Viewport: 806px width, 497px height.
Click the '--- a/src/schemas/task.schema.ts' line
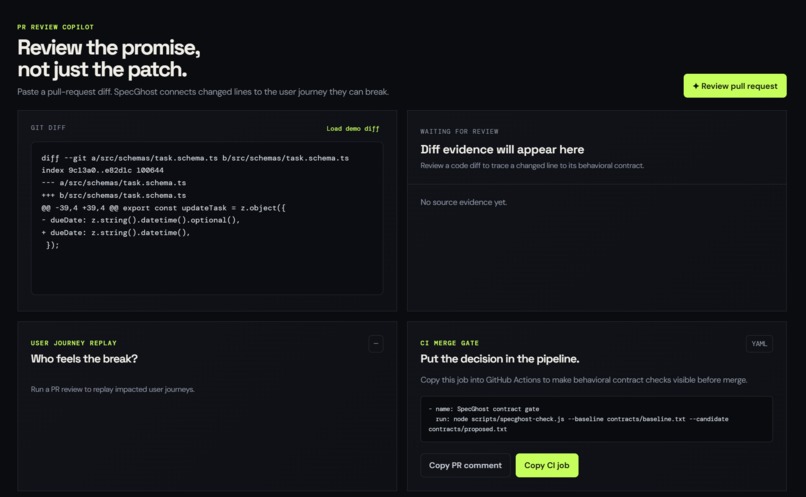click(114, 182)
